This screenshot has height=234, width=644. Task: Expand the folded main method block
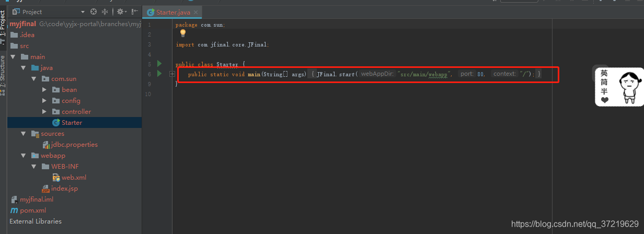(172, 74)
